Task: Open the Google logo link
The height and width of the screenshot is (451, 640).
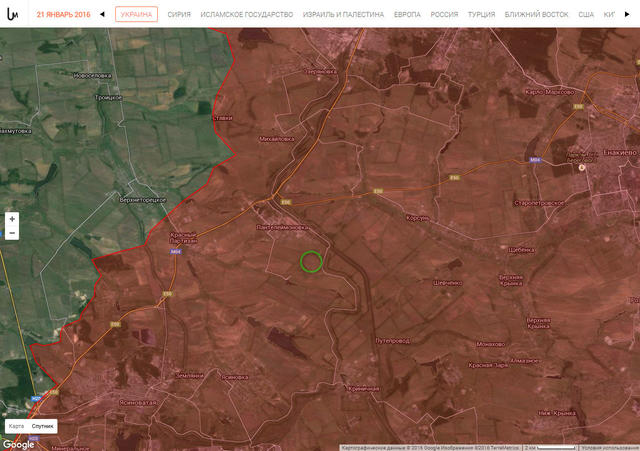Action: (x=19, y=444)
